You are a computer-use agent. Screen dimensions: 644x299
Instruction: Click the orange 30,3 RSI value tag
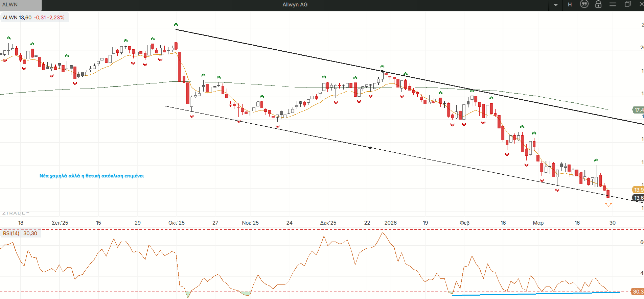[638, 292]
